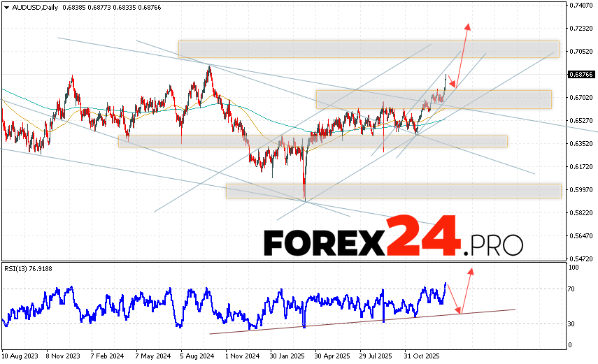This screenshot has width=598, height=364.
Task: Click the 10 Aug 2023 date label
Action: click(20, 355)
